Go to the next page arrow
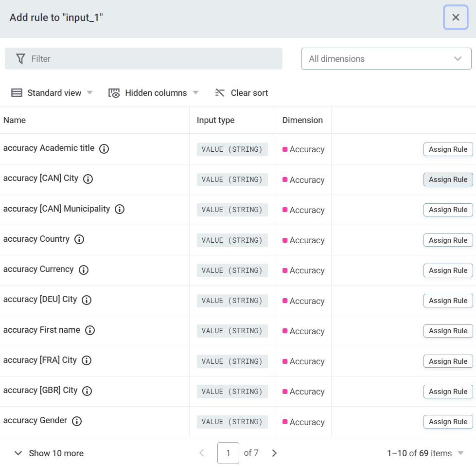Viewport: 476px width, 465px height. pyautogui.click(x=274, y=453)
